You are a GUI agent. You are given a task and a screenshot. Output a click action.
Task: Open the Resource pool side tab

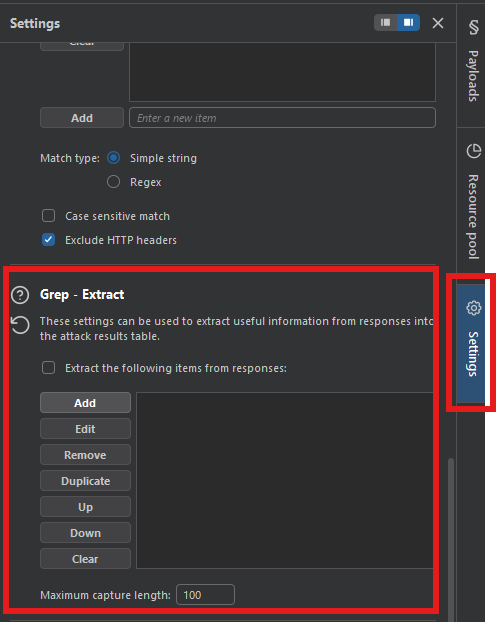coord(472,200)
